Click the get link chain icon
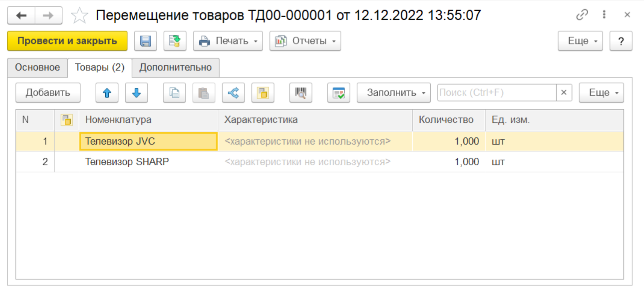644x292 pixels. [x=582, y=15]
